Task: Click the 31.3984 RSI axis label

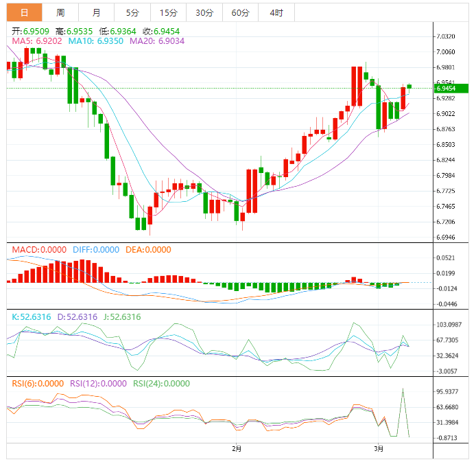Action: [x=447, y=422]
